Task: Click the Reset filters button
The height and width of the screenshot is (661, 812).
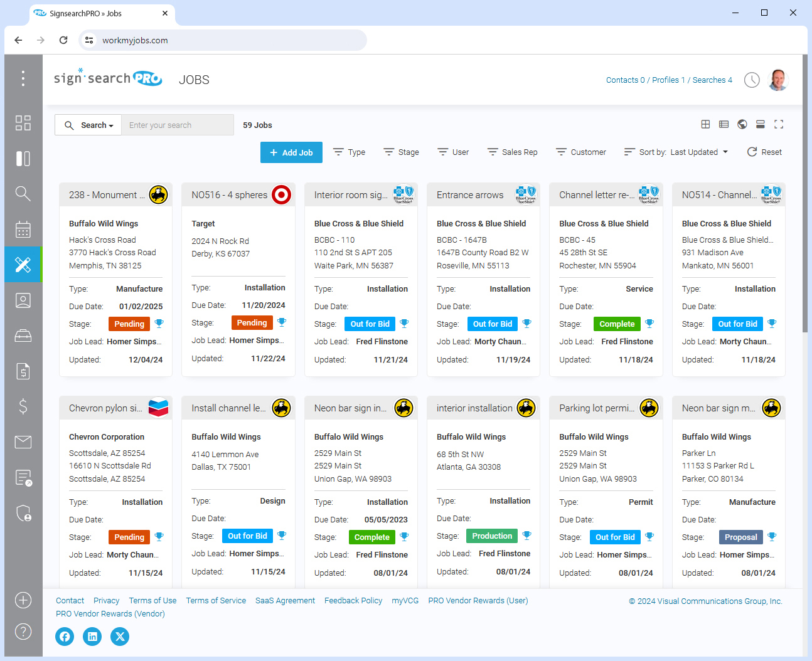Action: tap(764, 152)
